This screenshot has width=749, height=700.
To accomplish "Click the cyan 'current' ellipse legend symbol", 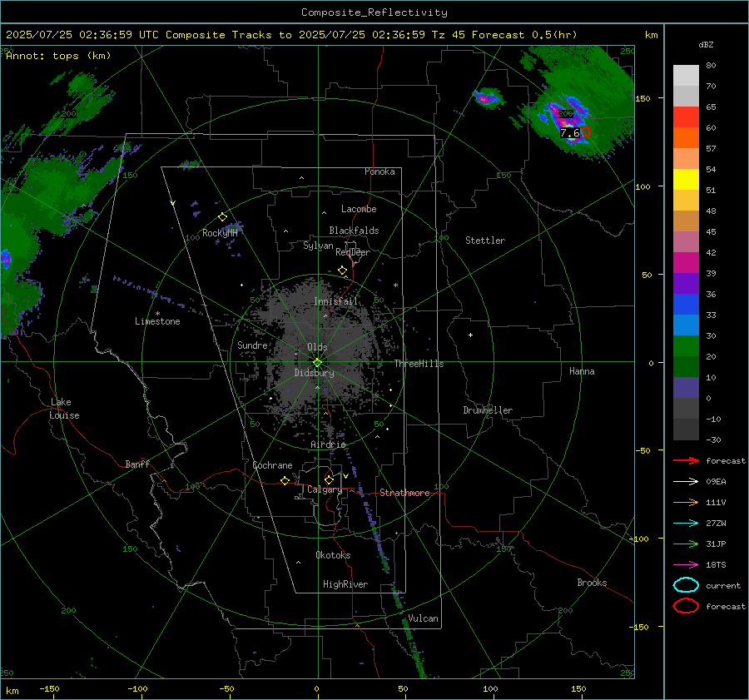I will (686, 585).
